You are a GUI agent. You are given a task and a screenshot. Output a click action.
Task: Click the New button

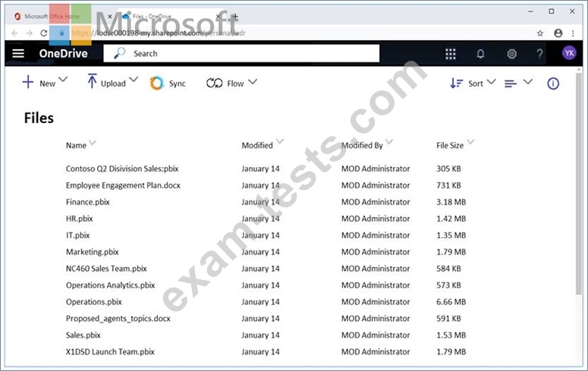39,83
